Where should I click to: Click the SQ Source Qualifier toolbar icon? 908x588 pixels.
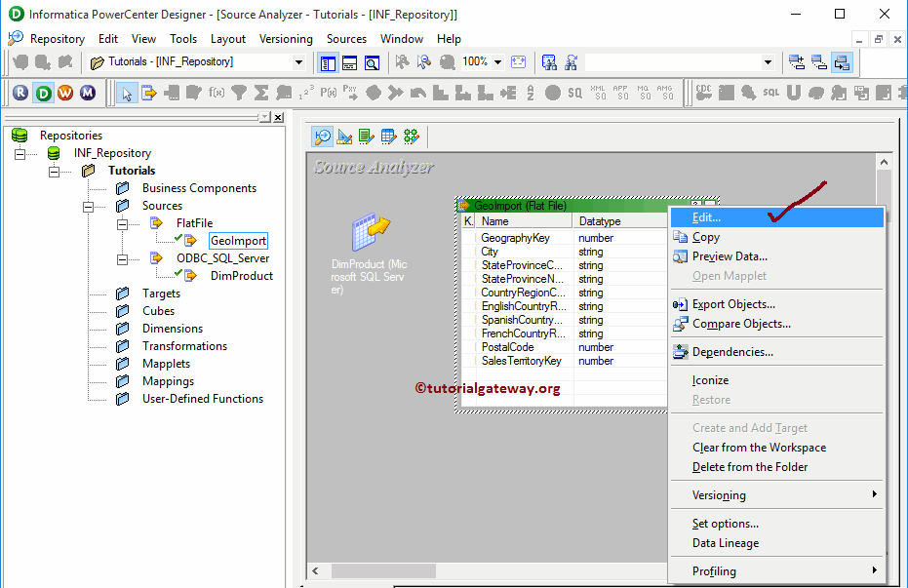coord(574,93)
